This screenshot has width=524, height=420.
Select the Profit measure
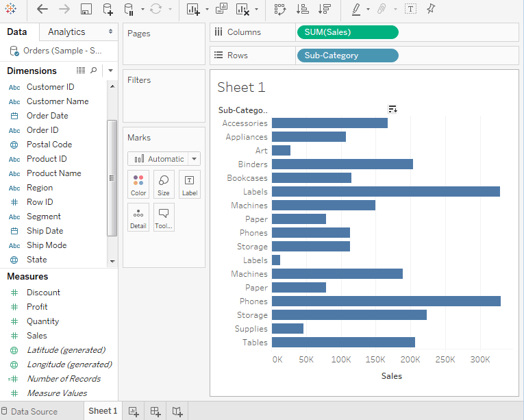pos(37,307)
